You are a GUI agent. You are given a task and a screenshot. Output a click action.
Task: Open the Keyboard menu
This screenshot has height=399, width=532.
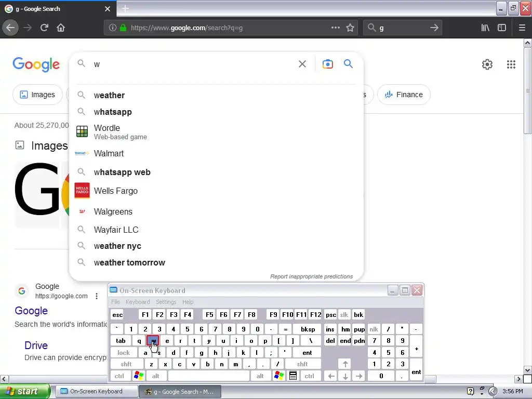(x=137, y=302)
